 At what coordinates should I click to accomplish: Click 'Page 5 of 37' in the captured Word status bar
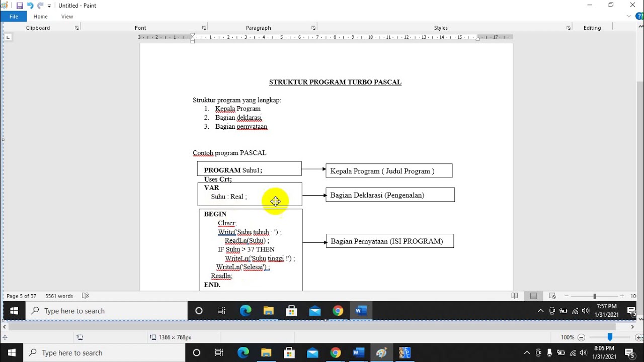point(21,296)
